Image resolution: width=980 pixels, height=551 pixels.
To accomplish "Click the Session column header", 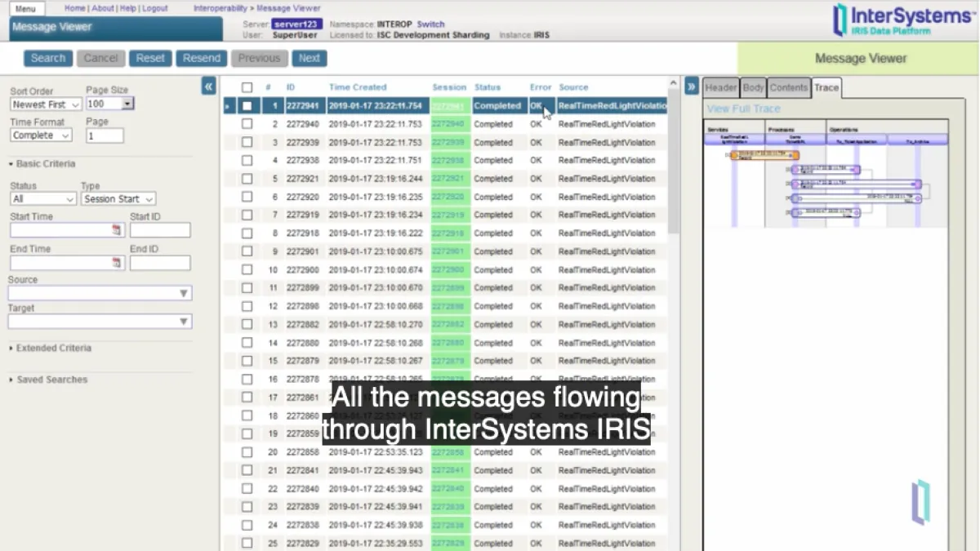I will coord(449,87).
